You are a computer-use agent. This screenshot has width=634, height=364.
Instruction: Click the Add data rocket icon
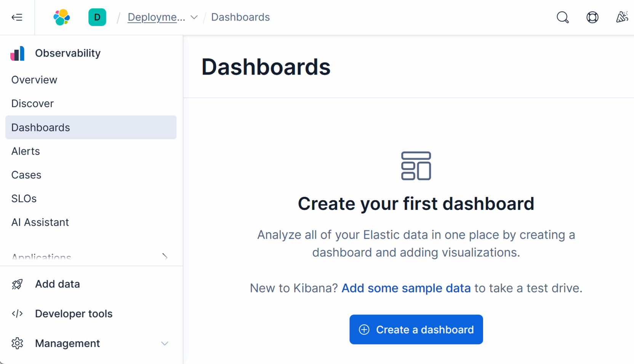[x=17, y=284]
